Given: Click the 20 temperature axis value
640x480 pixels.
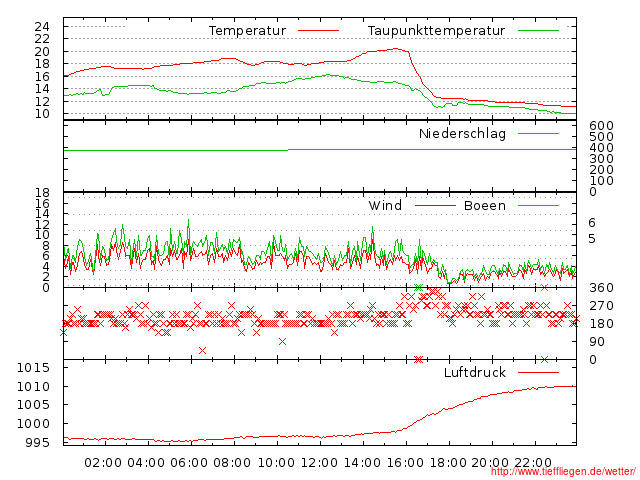Looking at the screenshot, I should (x=42, y=52).
